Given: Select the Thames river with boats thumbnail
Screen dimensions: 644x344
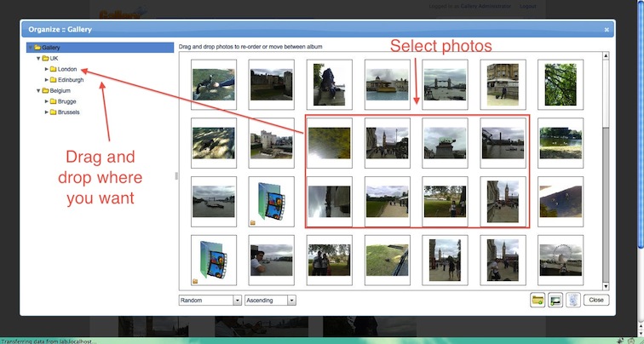Looking at the screenshot, I should click(214, 202).
